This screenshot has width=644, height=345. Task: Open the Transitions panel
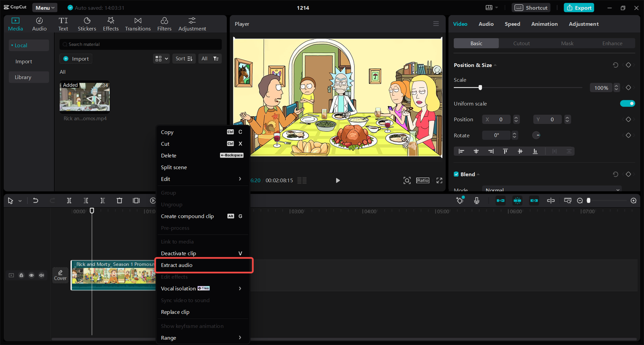[138, 24]
